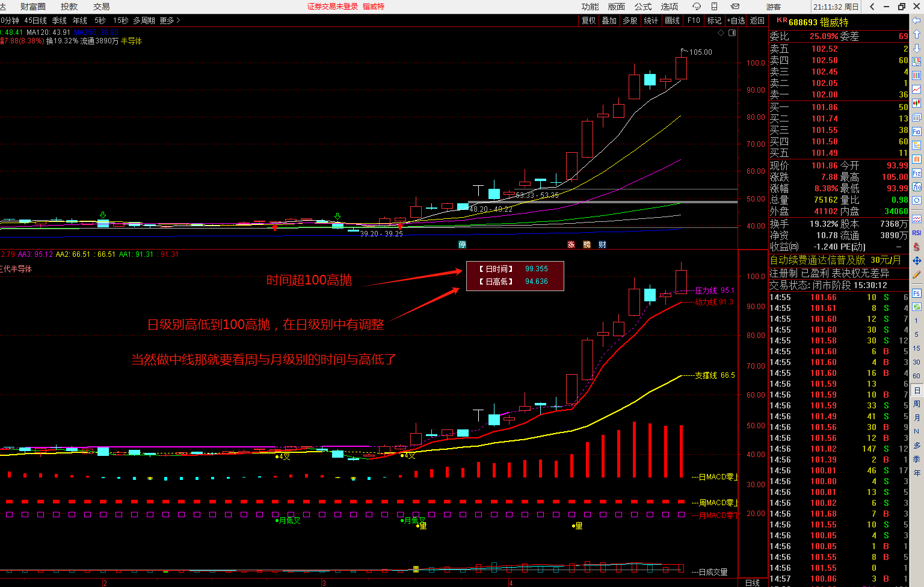
Task: Switch to monthly period 月 in sidebar
Action: point(917,418)
